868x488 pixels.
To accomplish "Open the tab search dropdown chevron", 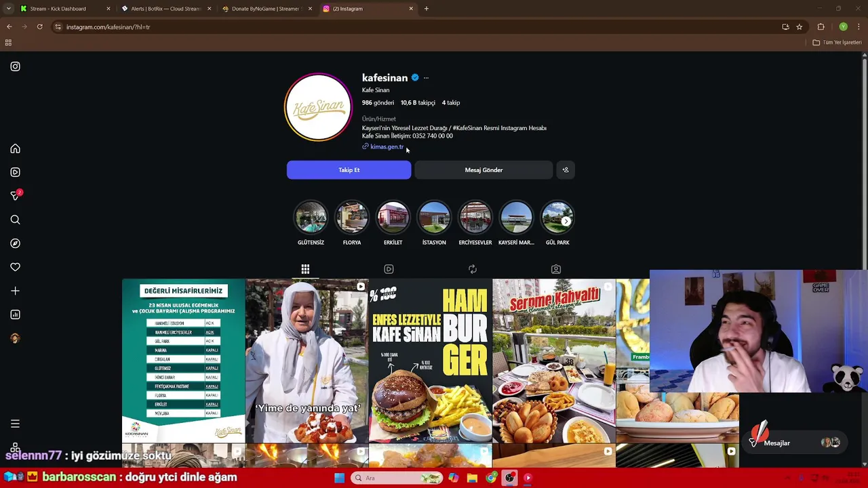I will coord(8,9).
